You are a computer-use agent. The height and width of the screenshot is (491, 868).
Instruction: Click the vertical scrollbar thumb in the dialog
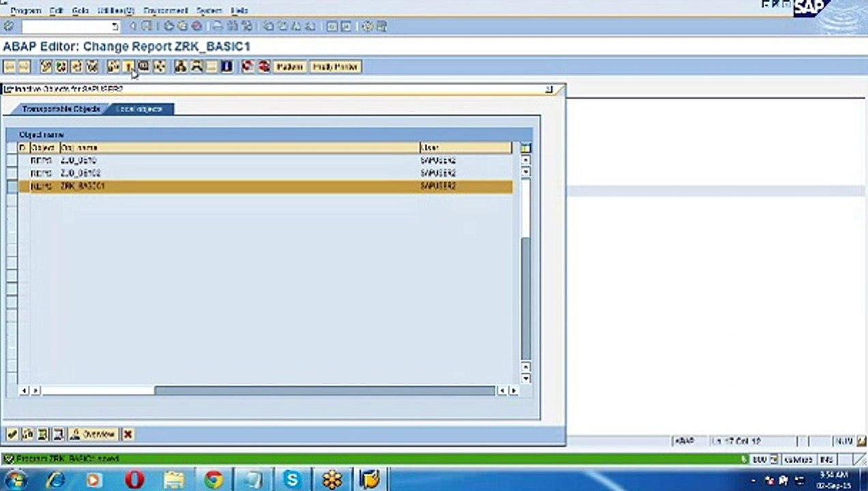point(525,298)
